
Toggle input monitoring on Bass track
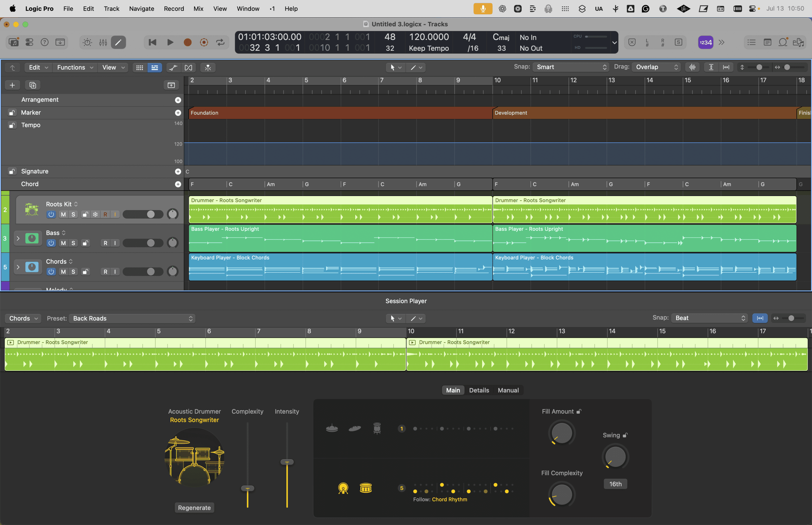point(115,243)
